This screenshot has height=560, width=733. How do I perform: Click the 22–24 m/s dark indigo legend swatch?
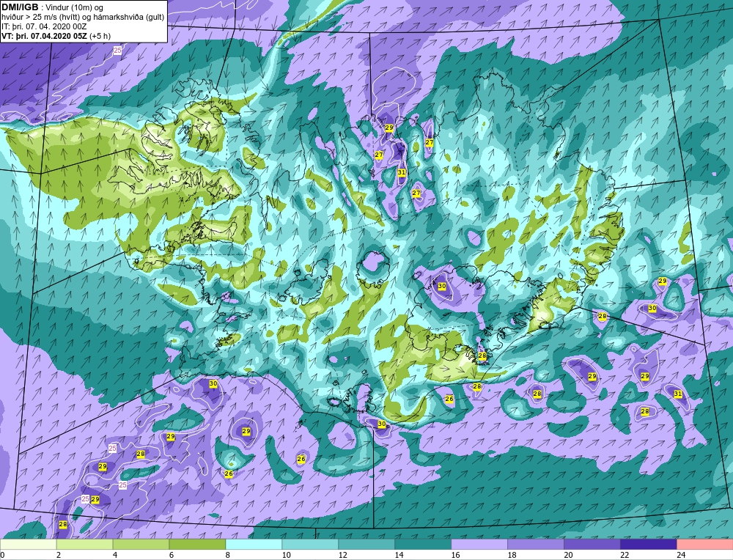(649, 545)
